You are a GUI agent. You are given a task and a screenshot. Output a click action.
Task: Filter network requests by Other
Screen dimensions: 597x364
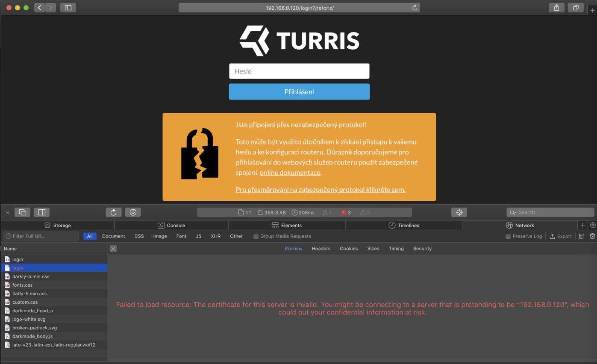click(236, 236)
